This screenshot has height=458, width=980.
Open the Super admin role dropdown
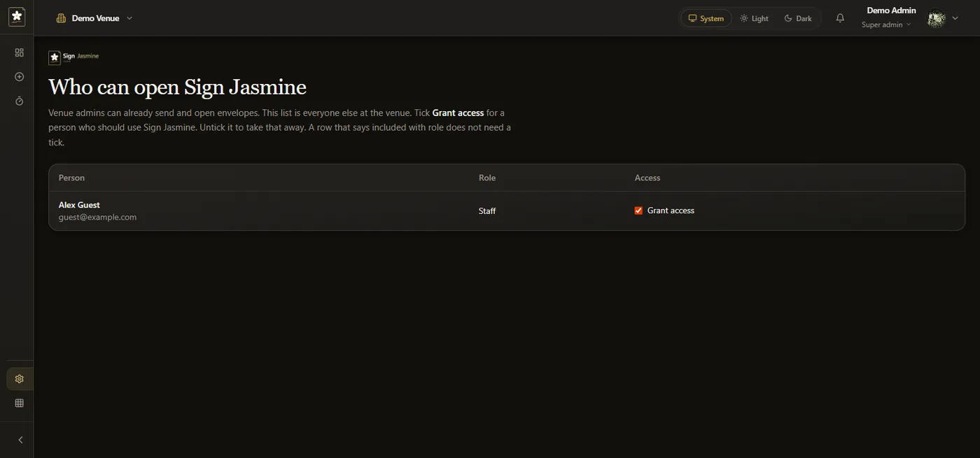886,24
